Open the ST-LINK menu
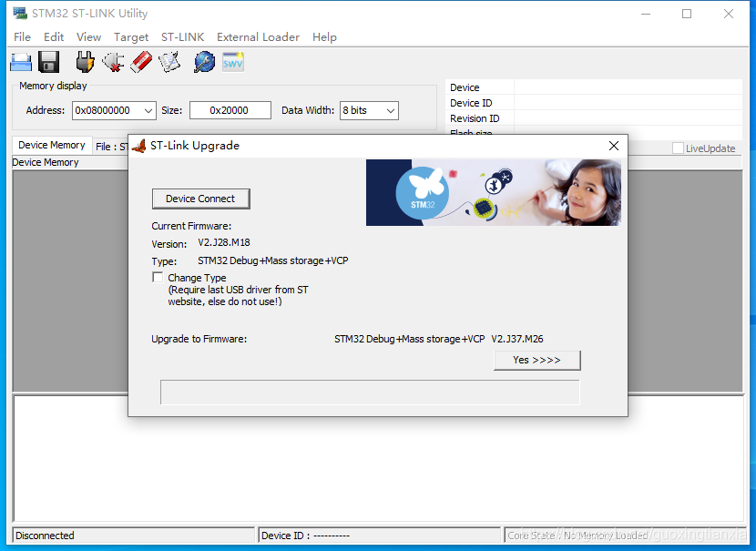This screenshot has height=551, width=756. (x=183, y=37)
